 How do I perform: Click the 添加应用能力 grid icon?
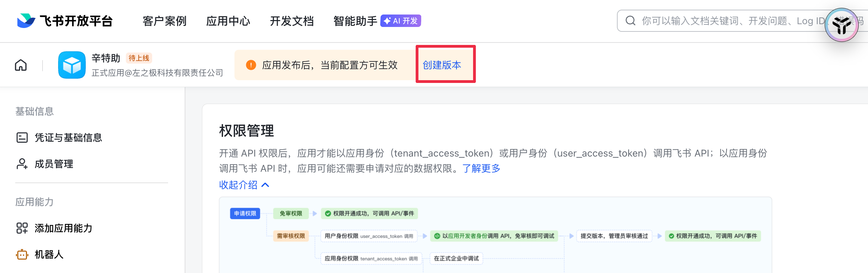22,228
